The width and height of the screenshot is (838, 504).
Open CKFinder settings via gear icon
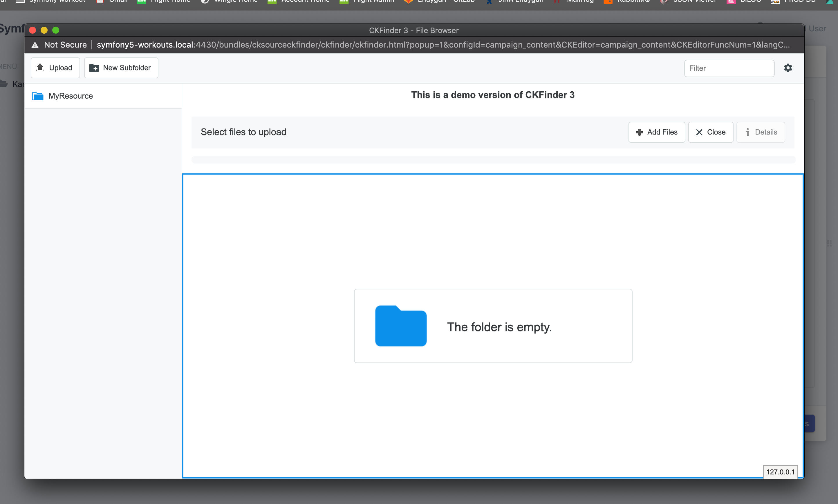[x=788, y=68]
